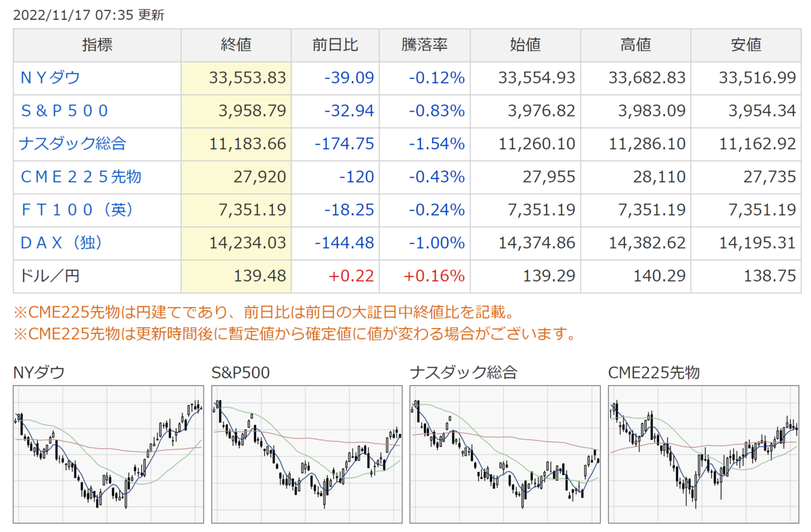Click the 始値 column header
This screenshot has width=811, height=532.
(525, 45)
